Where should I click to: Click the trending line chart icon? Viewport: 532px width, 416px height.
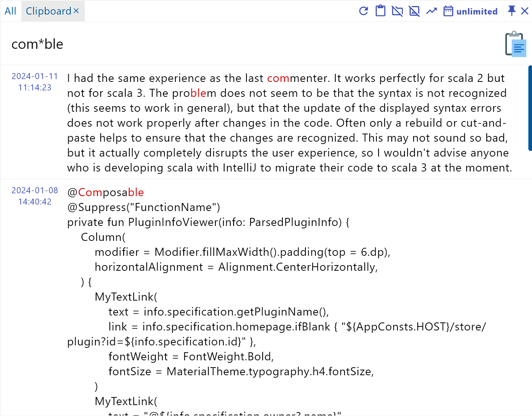(431, 11)
